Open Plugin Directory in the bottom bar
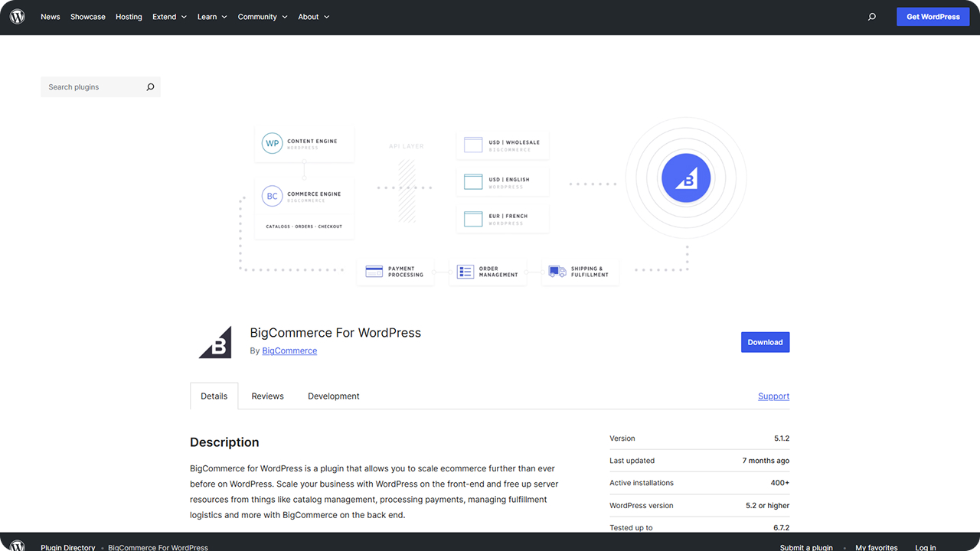This screenshot has width=980, height=551. pos(68,547)
